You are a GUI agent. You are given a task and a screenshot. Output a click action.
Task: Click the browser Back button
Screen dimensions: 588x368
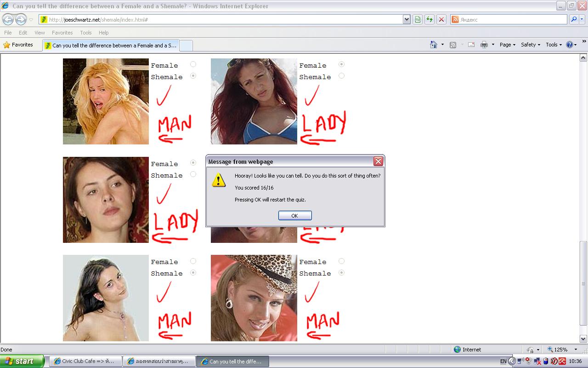[x=8, y=19]
